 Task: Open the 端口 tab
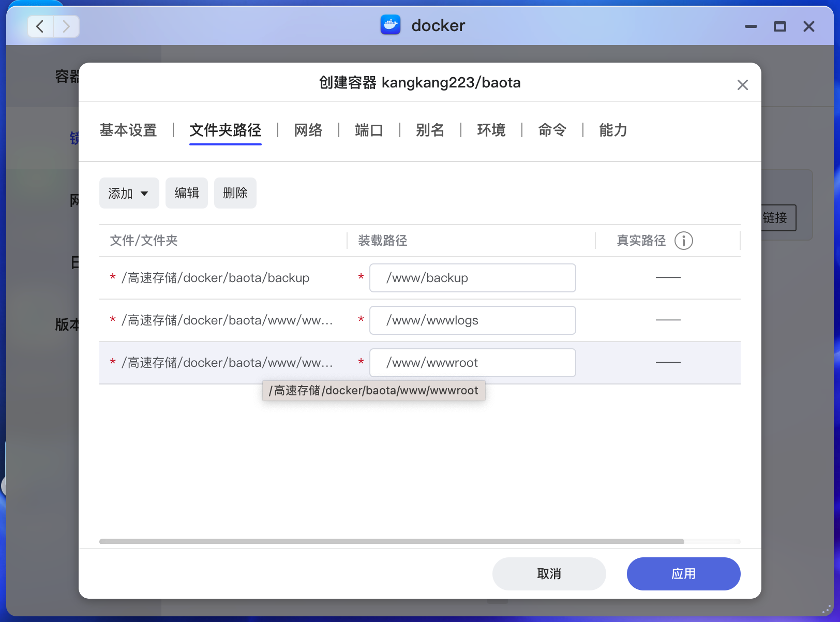369,130
